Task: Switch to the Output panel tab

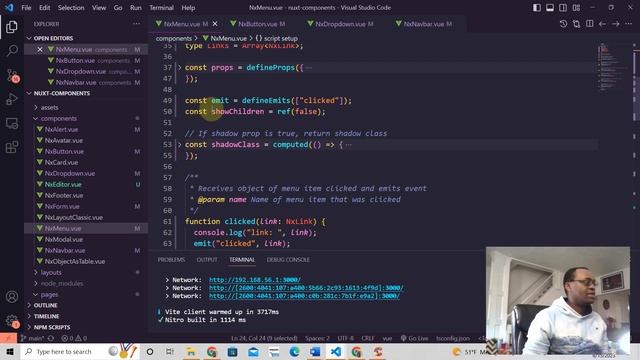Action: click(x=207, y=260)
